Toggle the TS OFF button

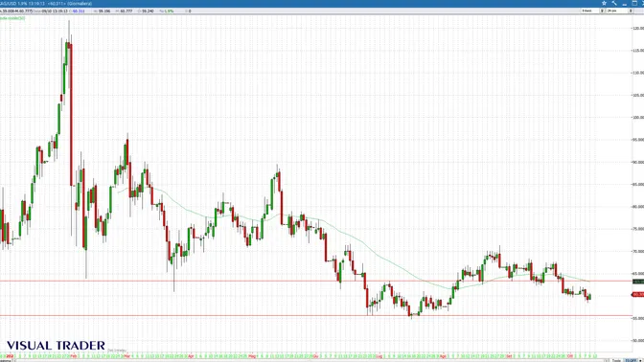point(631,360)
